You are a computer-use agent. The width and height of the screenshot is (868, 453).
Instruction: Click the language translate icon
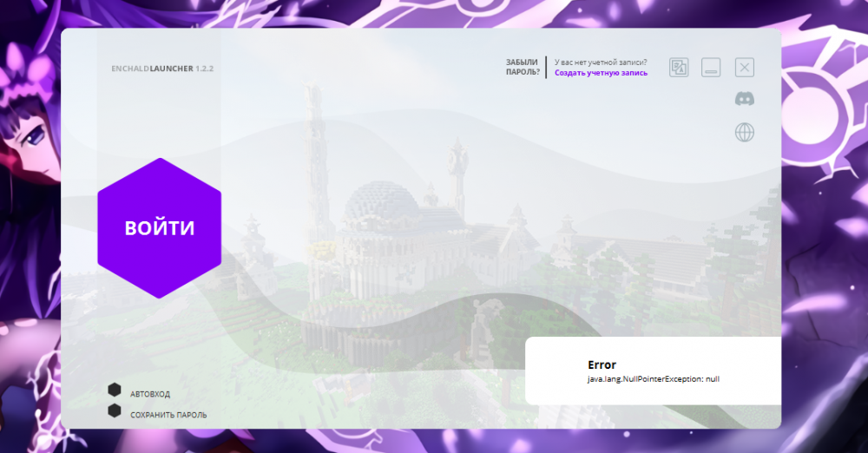[x=679, y=68]
